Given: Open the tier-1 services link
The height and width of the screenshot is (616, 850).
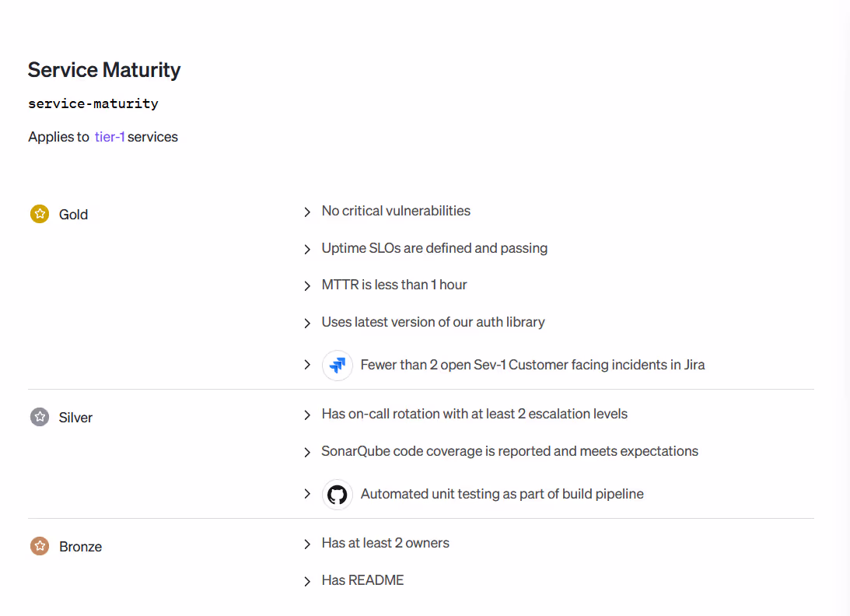Looking at the screenshot, I should pos(110,137).
